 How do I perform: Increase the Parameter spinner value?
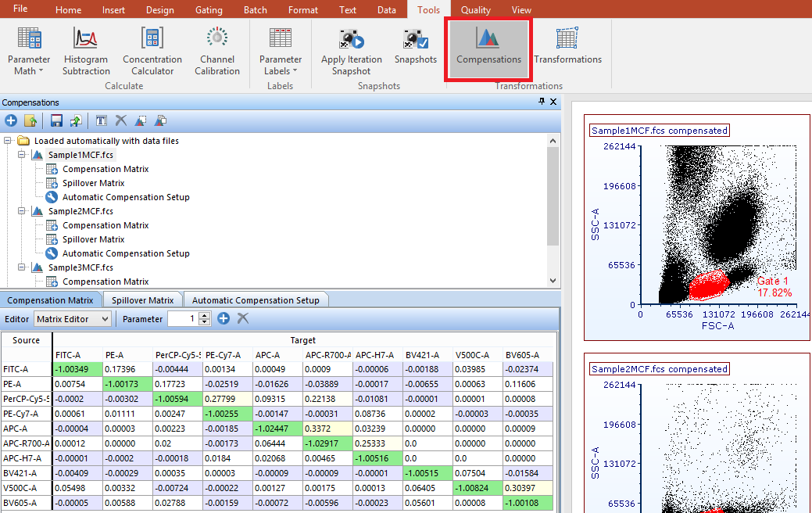pyautogui.click(x=206, y=315)
